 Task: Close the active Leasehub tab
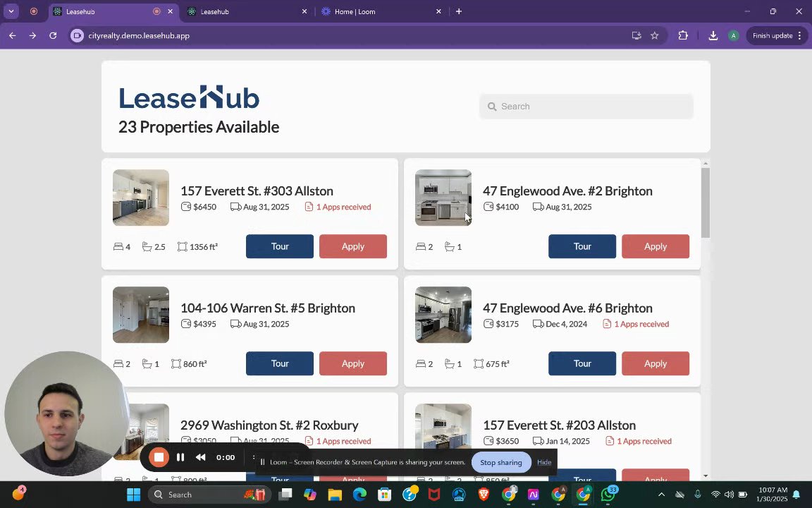click(x=171, y=11)
